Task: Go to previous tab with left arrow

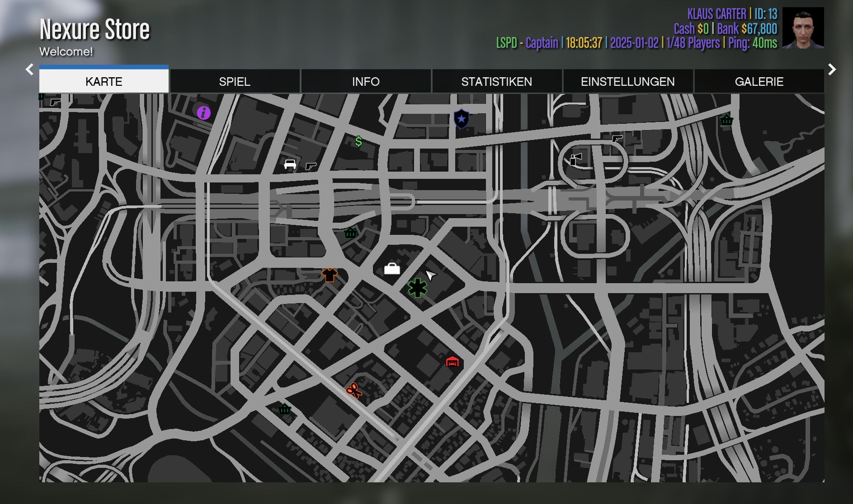Action: point(30,70)
